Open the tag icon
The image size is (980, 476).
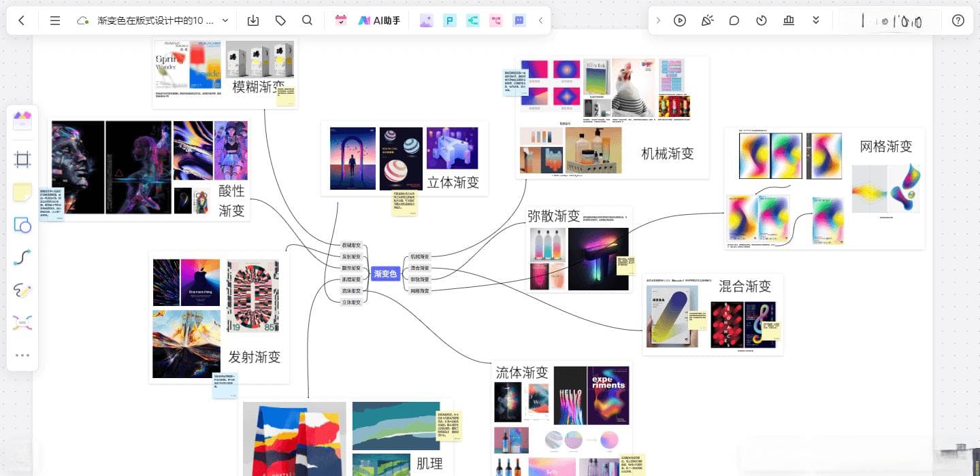280,20
